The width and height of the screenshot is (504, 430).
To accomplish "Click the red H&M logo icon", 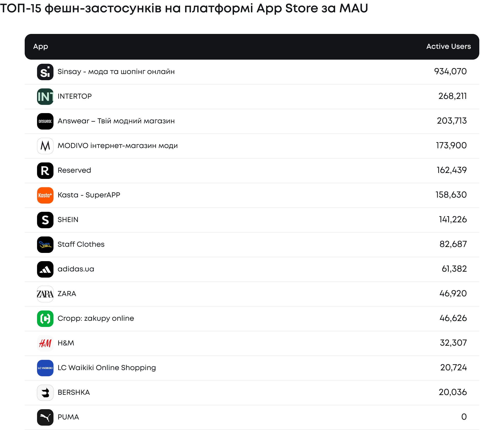I will 45,343.
